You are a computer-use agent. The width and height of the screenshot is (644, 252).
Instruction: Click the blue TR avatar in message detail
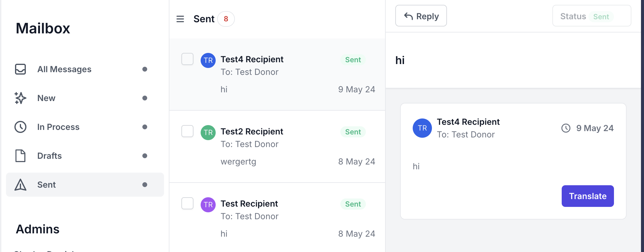pyautogui.click(x=422, y=128)
